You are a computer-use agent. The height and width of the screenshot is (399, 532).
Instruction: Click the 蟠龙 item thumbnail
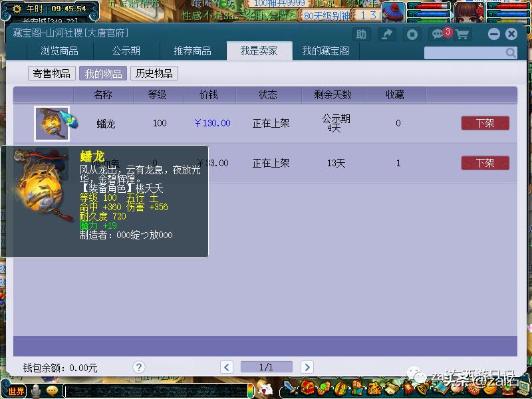coord(52,124)
